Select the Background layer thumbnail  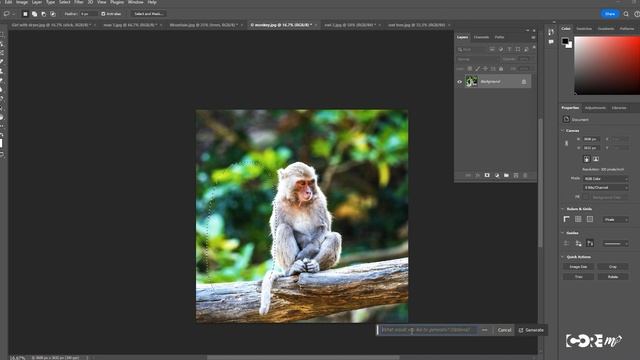471,82
